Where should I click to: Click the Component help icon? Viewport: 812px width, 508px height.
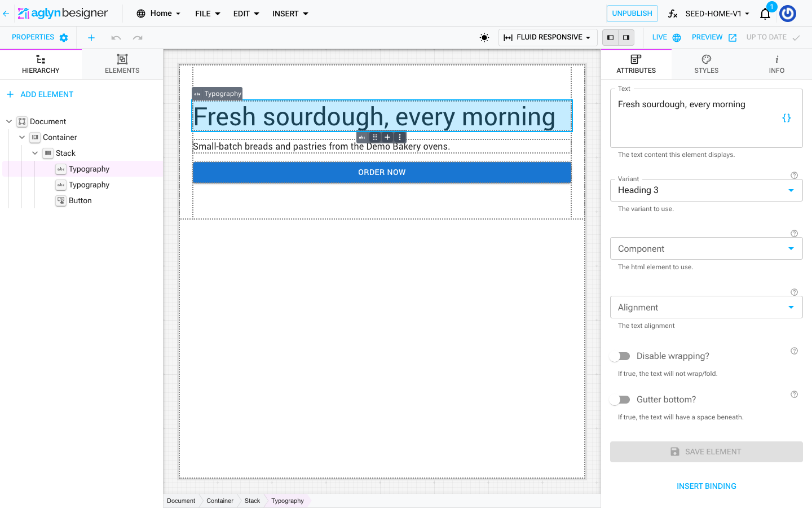pyautogui.click(x=794, y=234)
